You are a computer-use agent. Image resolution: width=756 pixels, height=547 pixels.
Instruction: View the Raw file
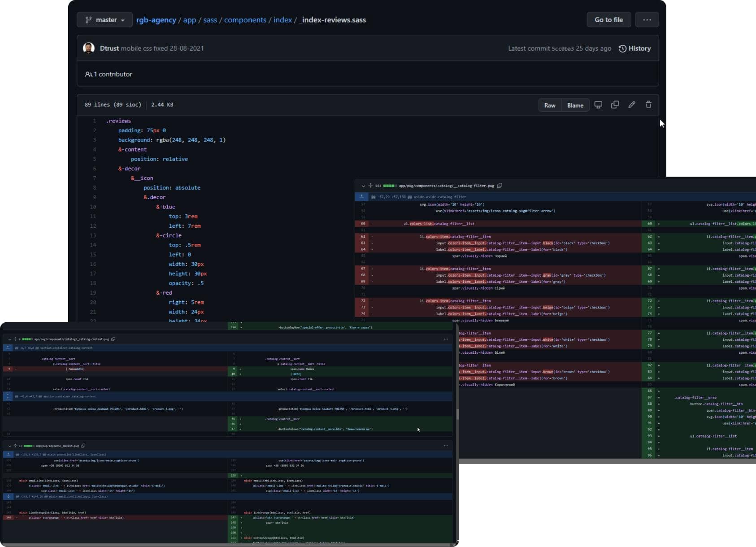[550, 105]
